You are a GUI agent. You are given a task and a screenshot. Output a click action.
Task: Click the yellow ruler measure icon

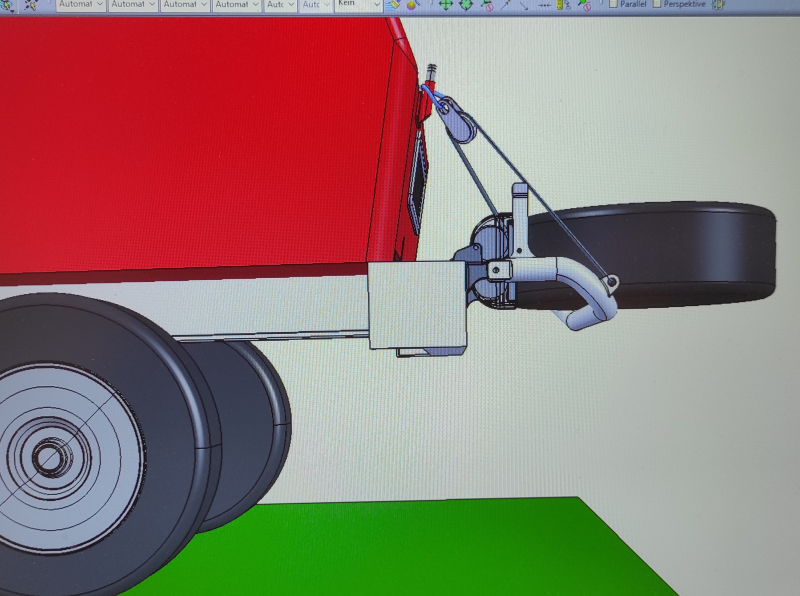tap(563, 5)
